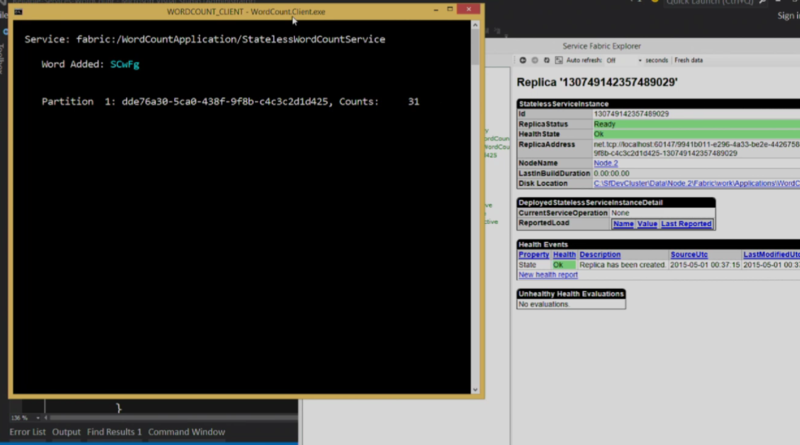Click the Last Reported header in ReportedLoad
This screenshot has height=445, width=800.
(x=686, y=224)
